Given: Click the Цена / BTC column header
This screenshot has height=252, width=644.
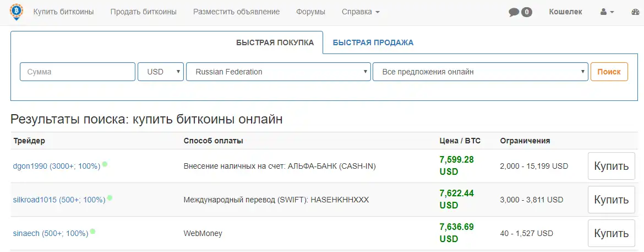Looking at the screenshot, I should (x=460, y=141).
